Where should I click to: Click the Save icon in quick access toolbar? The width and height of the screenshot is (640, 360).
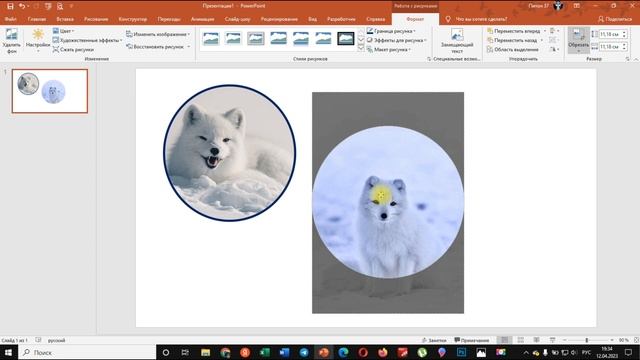pos(10,6)
